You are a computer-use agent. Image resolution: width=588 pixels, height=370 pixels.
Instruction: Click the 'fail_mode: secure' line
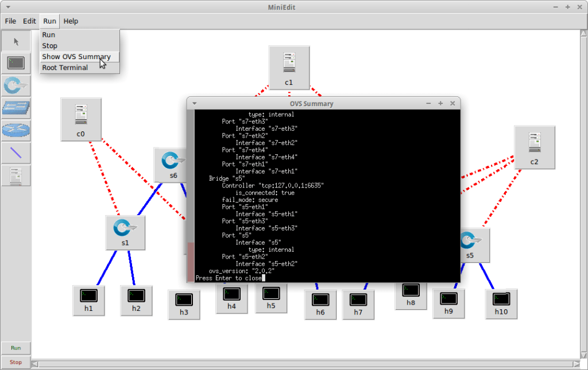point(250,200)
